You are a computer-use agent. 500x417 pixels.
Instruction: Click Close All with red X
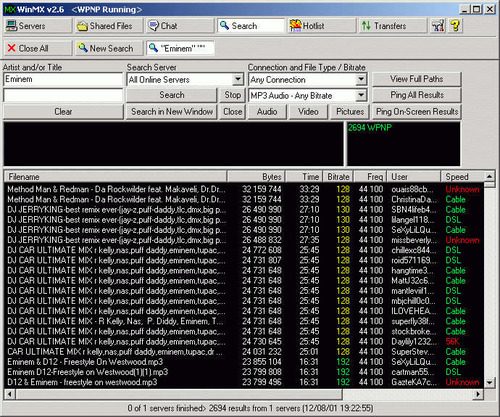pyautogui.click(x=38, y=48)
